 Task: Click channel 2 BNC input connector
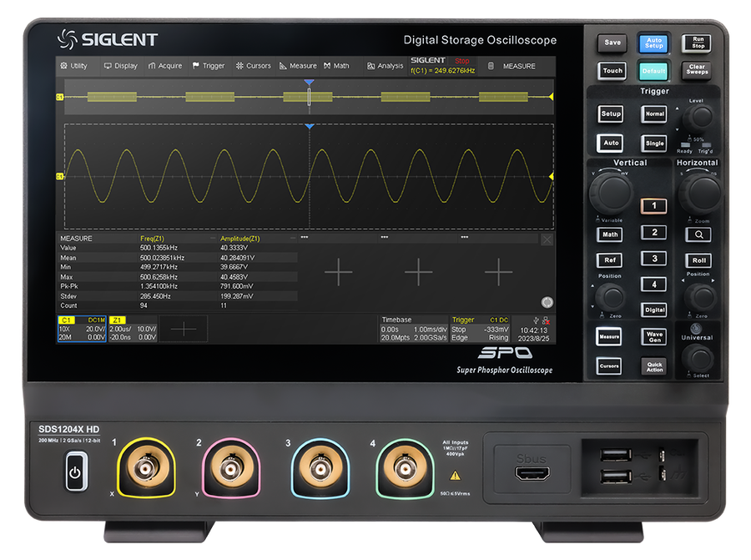pos(231,468)
